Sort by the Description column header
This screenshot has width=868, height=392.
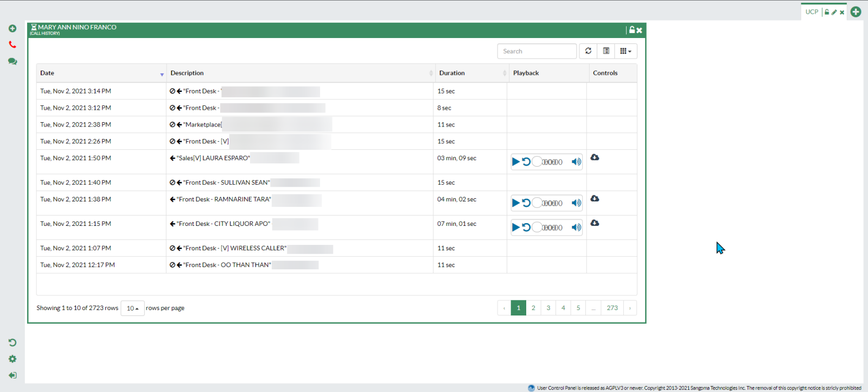click(x=301, y=73)
